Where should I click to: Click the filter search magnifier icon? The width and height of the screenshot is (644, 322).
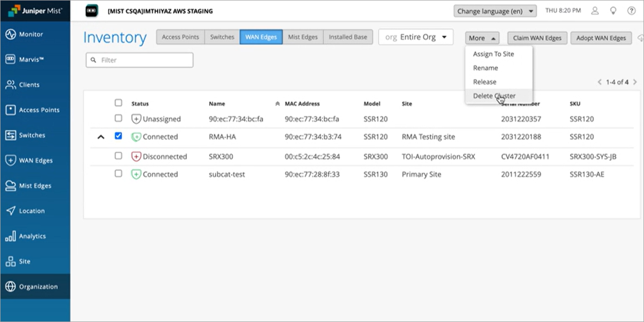pyautogui.click(x=94, y=60)
